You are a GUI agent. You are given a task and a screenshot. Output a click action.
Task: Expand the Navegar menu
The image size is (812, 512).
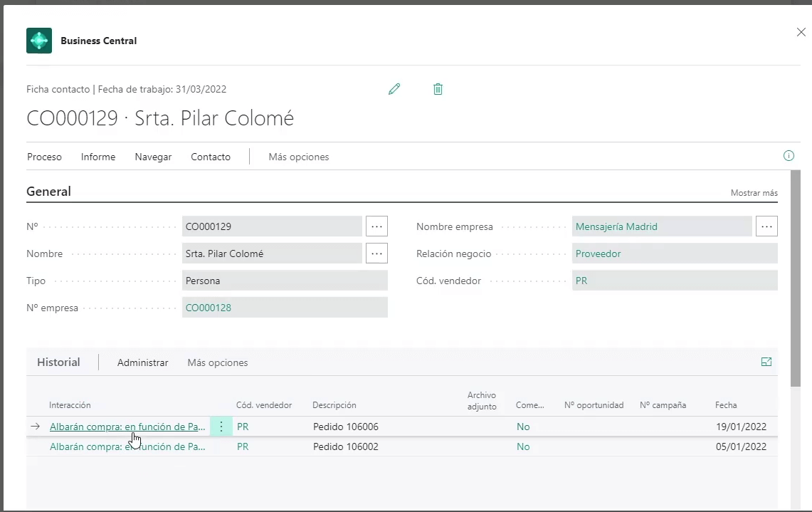click(153, 157)
